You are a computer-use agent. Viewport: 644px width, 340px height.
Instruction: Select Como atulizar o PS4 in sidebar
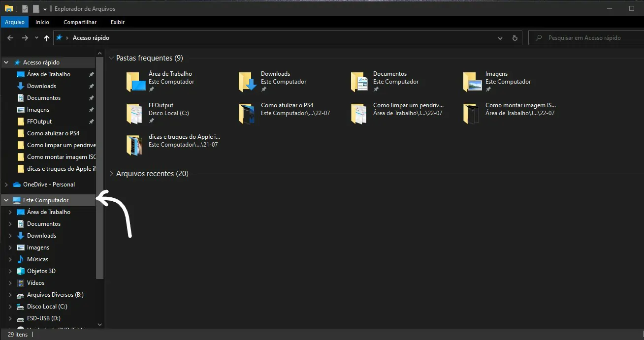[x=53, y=133]
